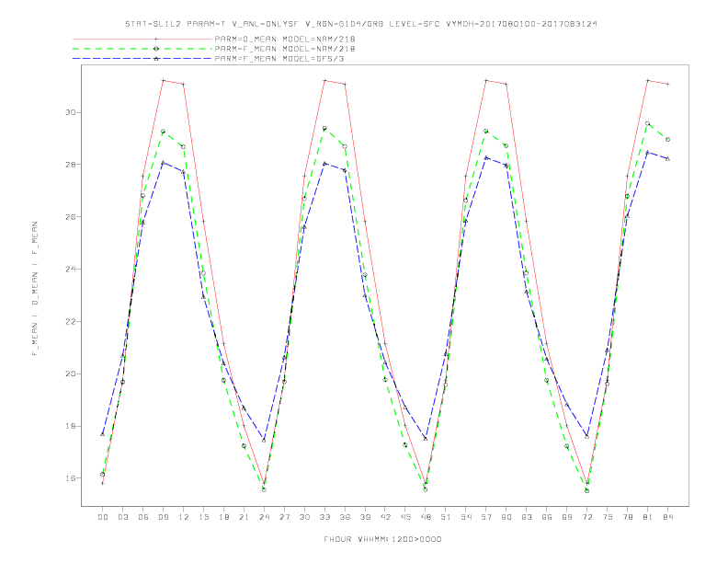Click the green dashed legend line sample
This screenshot has width=728, height=563.
tap(142, 49)
